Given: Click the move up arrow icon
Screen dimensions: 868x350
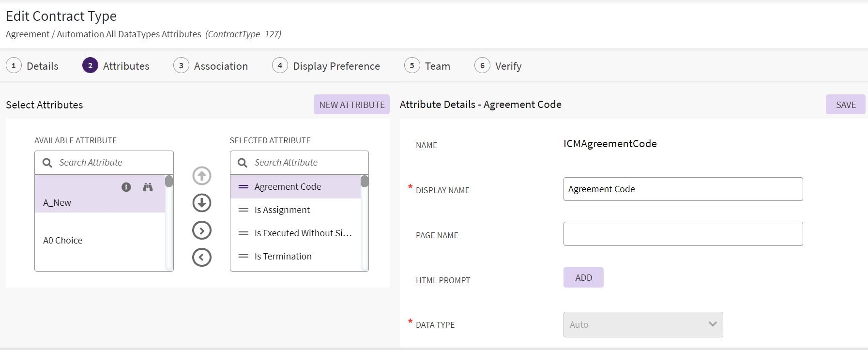Looking at the screenshot, I should coord(202,176).
